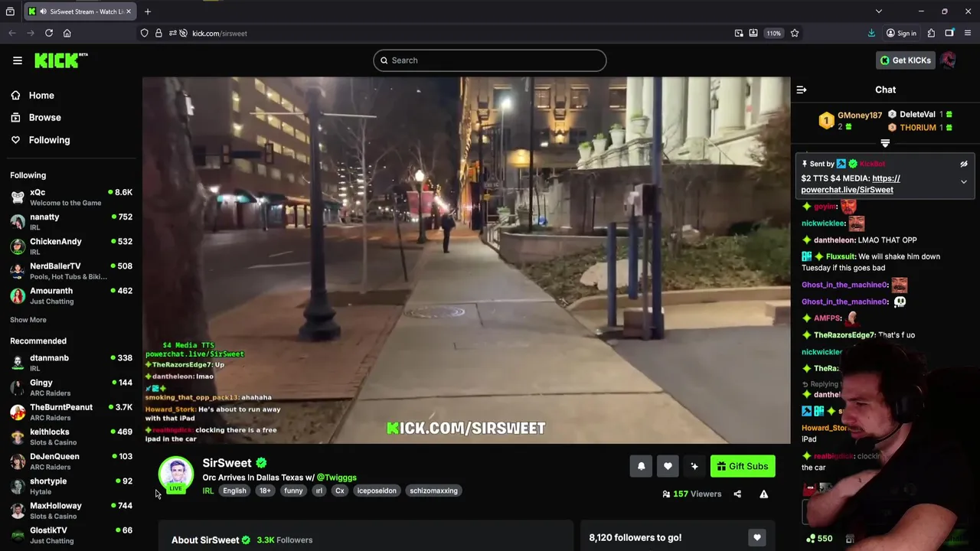Screen dimensions: 980x551
Task: Open browser downloads arrow icon
Action: pos(871,33)
